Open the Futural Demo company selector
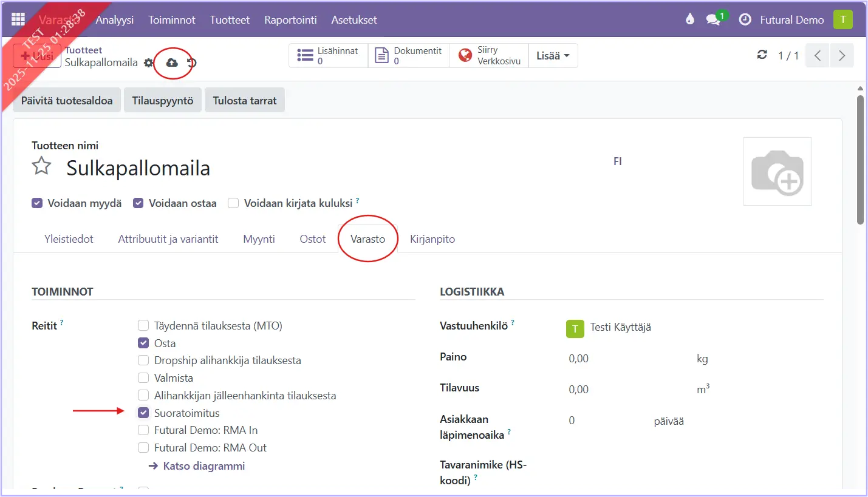 pos(791,19)
